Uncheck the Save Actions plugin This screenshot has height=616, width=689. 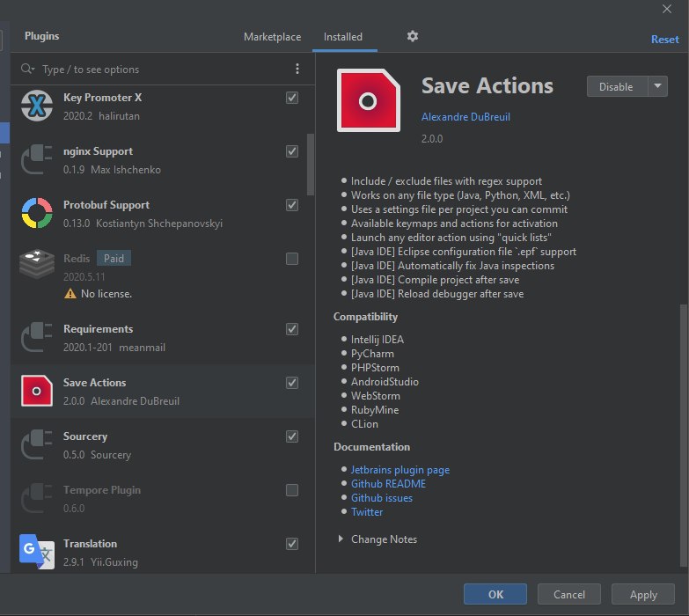click(292, 383)
